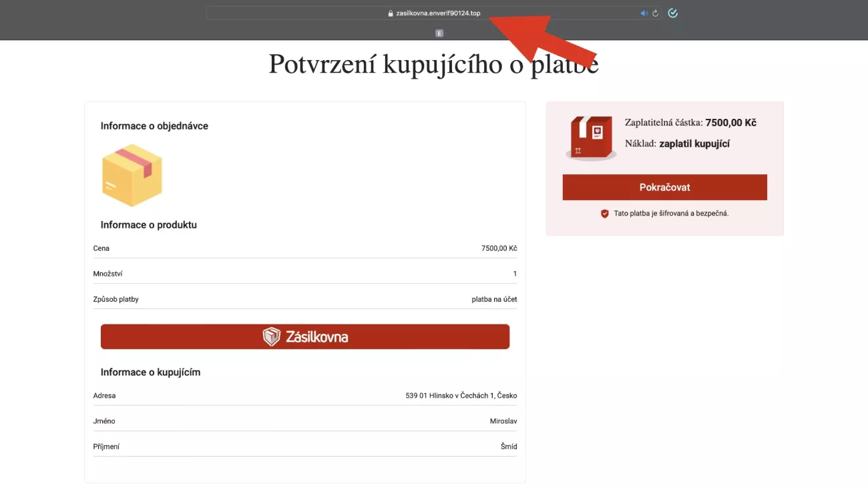Click the padlock icon in the address bar

pyautogui.click(x=391, y=13)
